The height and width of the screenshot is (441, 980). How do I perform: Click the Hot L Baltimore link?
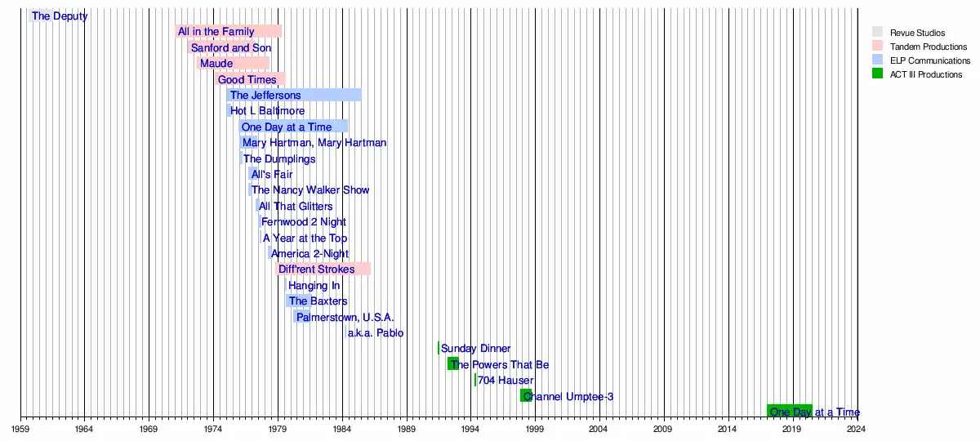pyautogui.click(x=267, y=111)
